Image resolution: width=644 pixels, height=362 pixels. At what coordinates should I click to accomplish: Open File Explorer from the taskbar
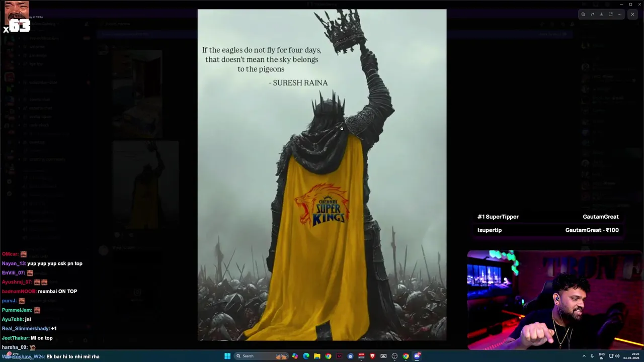[x=317, y=356]
